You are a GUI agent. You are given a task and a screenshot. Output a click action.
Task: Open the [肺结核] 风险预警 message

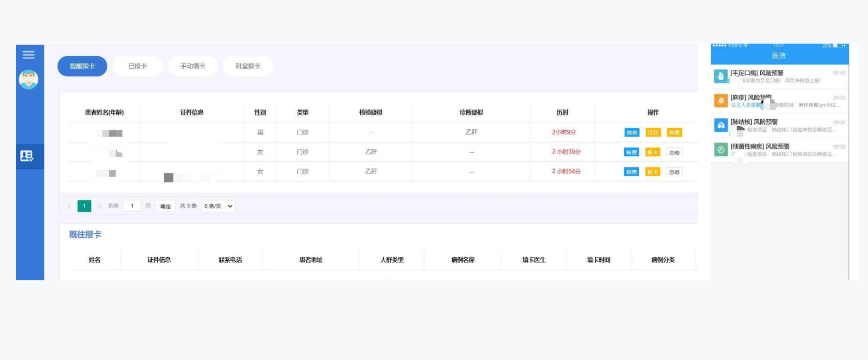coord(779,125)
